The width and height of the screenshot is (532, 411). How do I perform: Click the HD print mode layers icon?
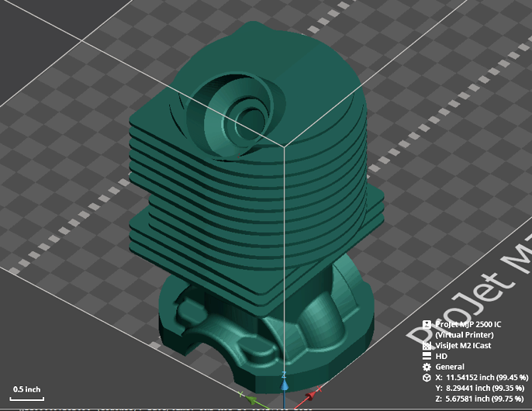[x=427, y=356]
